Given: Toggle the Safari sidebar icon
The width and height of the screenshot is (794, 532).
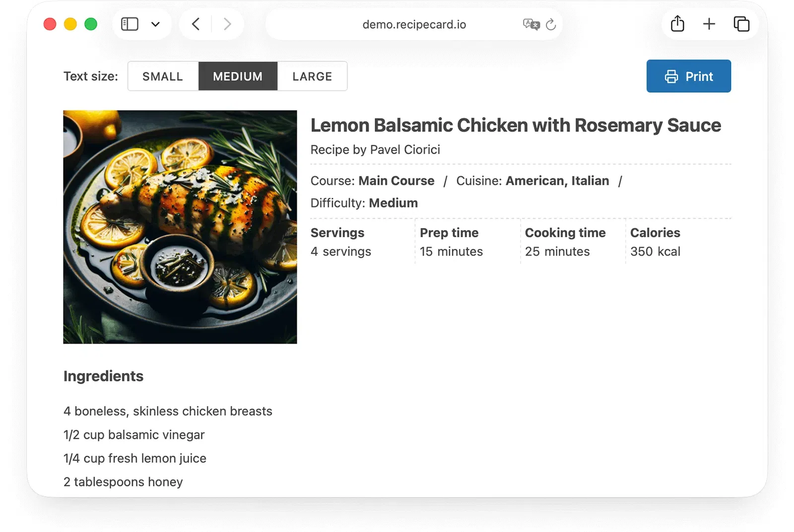Looking at the screenshot, I should [x=130, y=24].
